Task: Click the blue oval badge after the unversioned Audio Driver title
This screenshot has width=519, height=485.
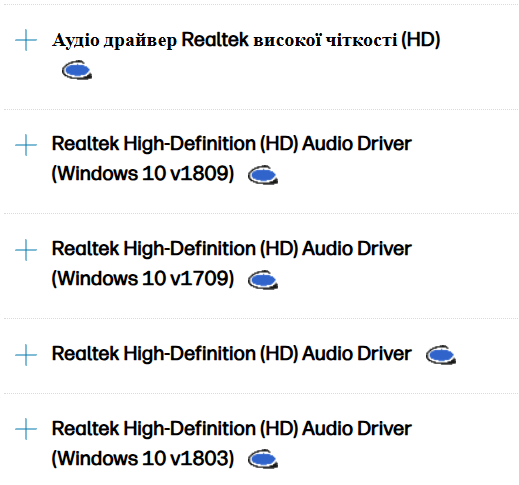Action: click(441, 355)
